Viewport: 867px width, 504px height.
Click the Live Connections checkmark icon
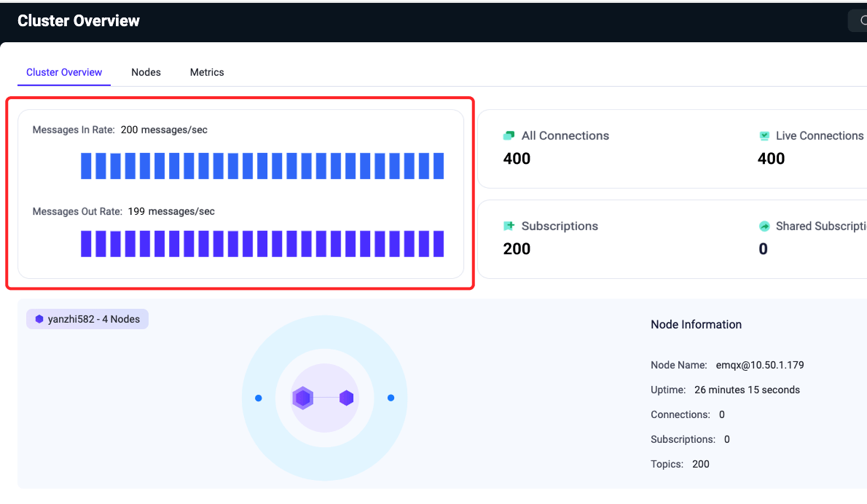[x=764, y=136]
